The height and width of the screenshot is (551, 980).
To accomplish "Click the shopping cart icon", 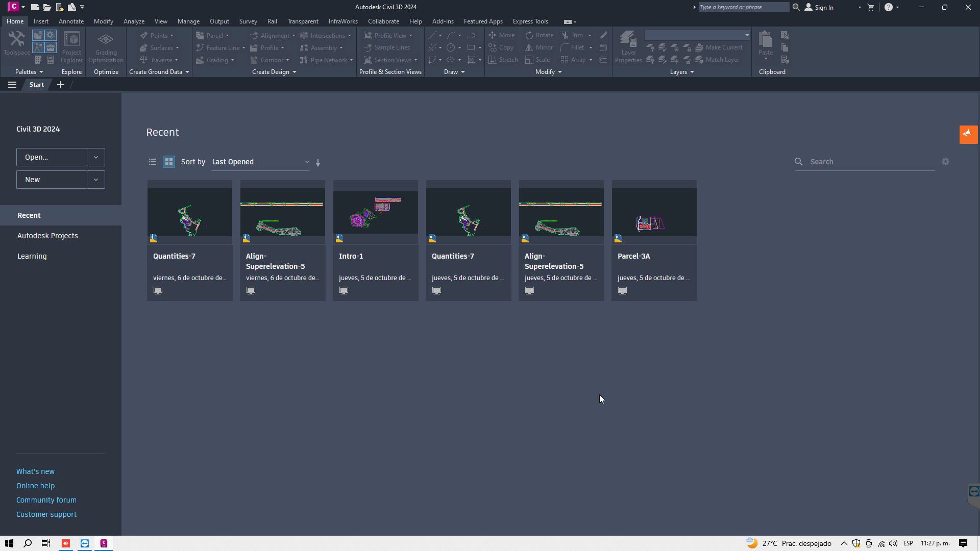I will pyautogui.click(x=871, y=7).
